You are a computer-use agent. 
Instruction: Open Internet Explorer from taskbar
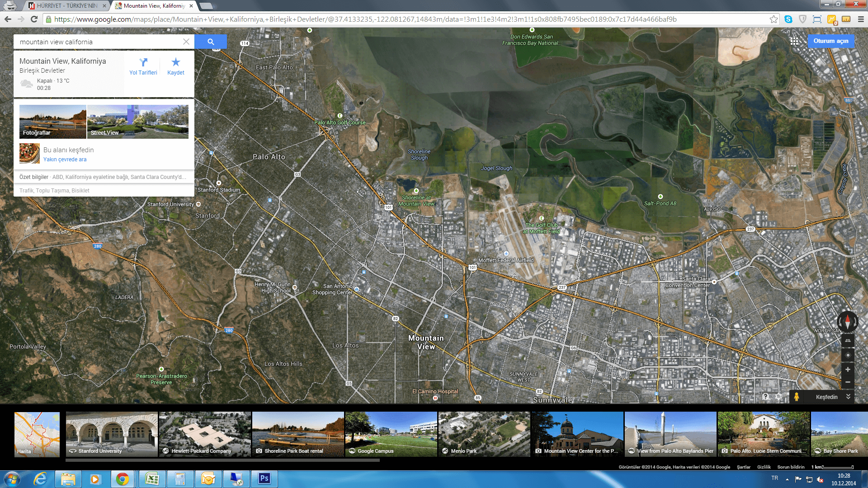41,479
